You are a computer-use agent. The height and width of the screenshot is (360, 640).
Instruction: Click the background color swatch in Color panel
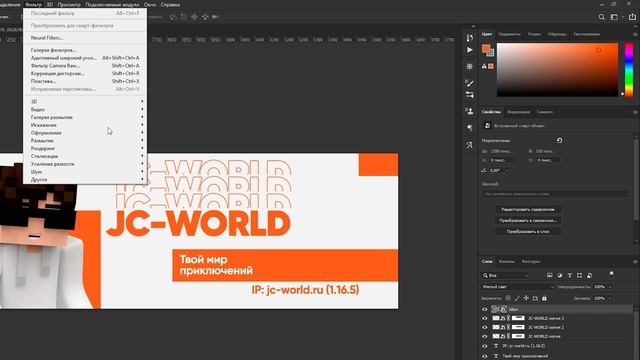coord(491,53)
